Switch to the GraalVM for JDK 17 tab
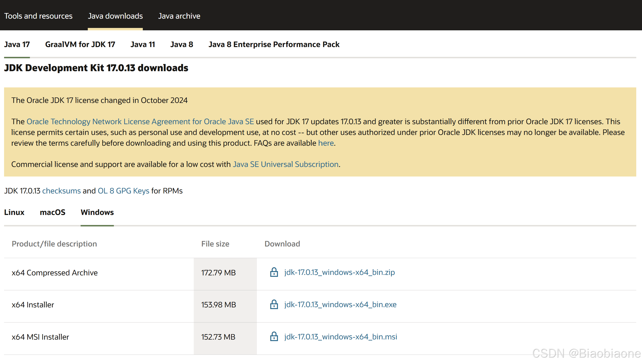Image resolution: width=642 pixels, height=364 pixels. (x=80, y=44)
